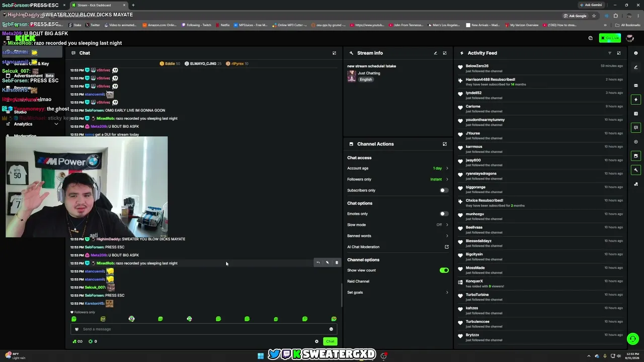Click the Just Chatting category thumbnail
This screenshot has width=644, height=362.
point(352,76)
